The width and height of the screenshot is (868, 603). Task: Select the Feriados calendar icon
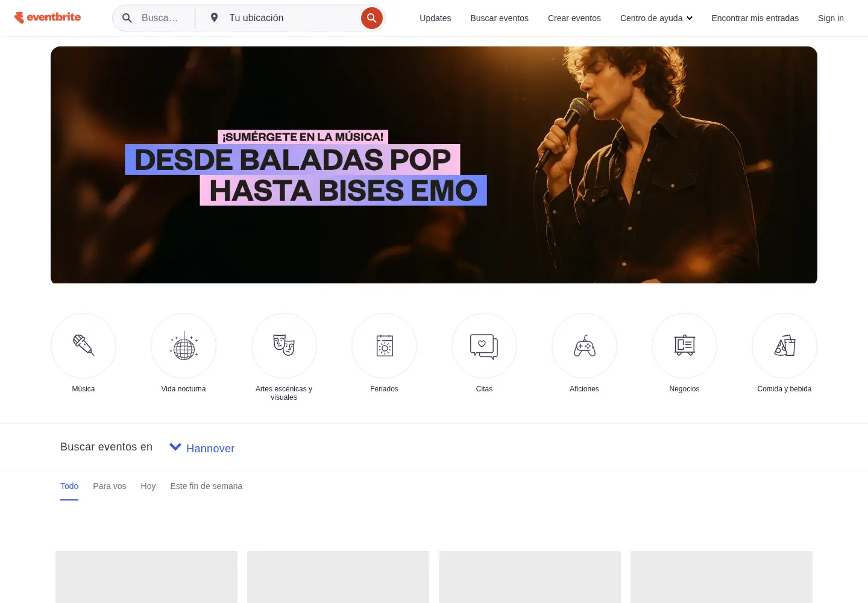click(384, 346)
